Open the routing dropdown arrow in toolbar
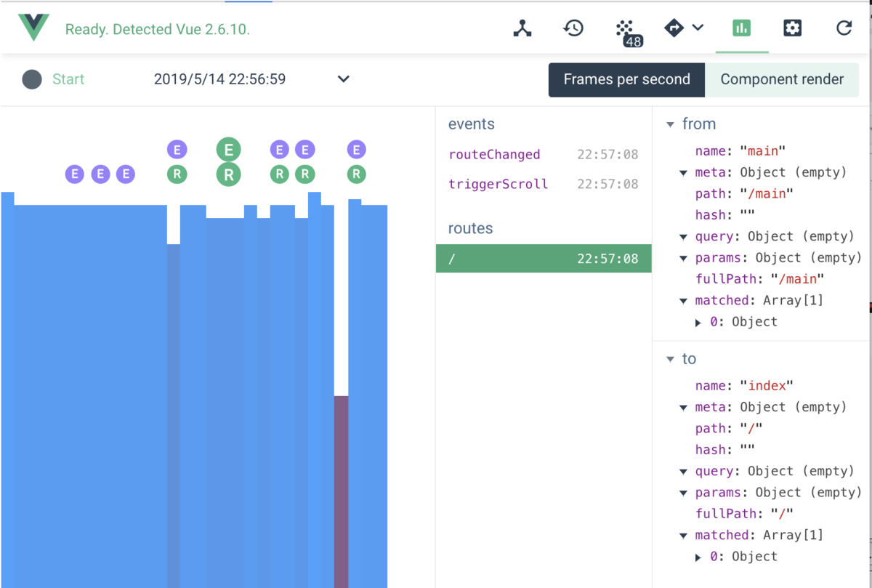872x588 pixels. (698, 28)
